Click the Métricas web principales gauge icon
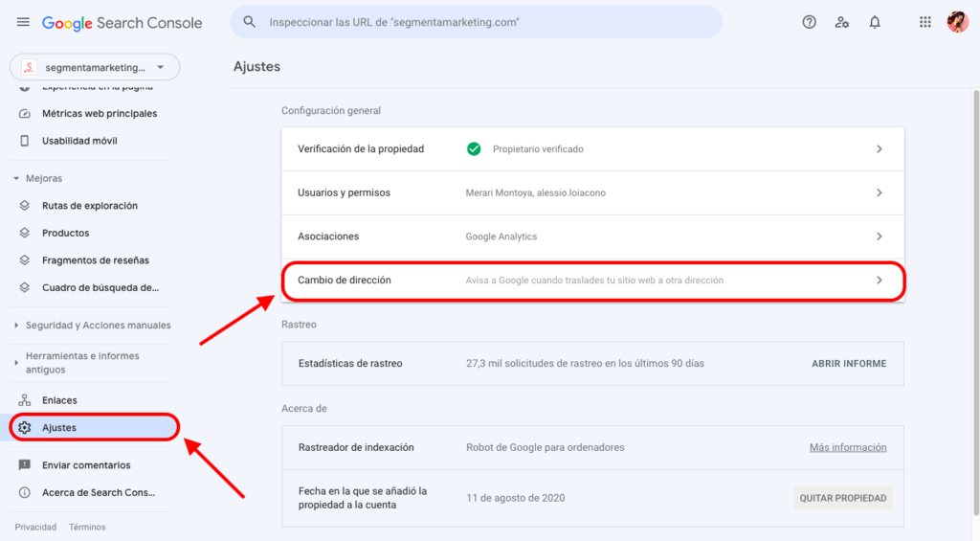Viewport: 980px width, 541px height. tap(24, 113)
